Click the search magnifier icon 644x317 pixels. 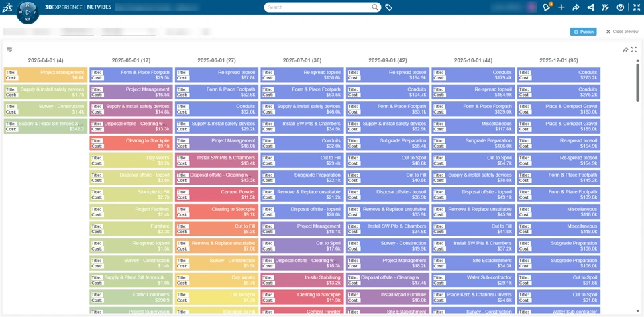[x=375, y=7]
